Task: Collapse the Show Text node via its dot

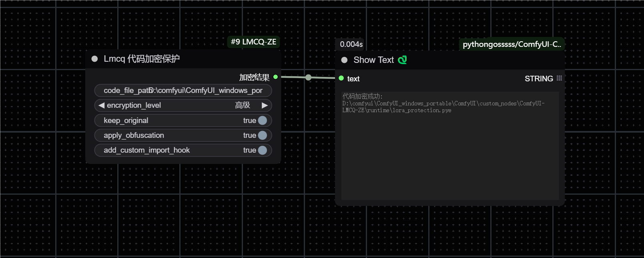Action: (x=344, y=60)
